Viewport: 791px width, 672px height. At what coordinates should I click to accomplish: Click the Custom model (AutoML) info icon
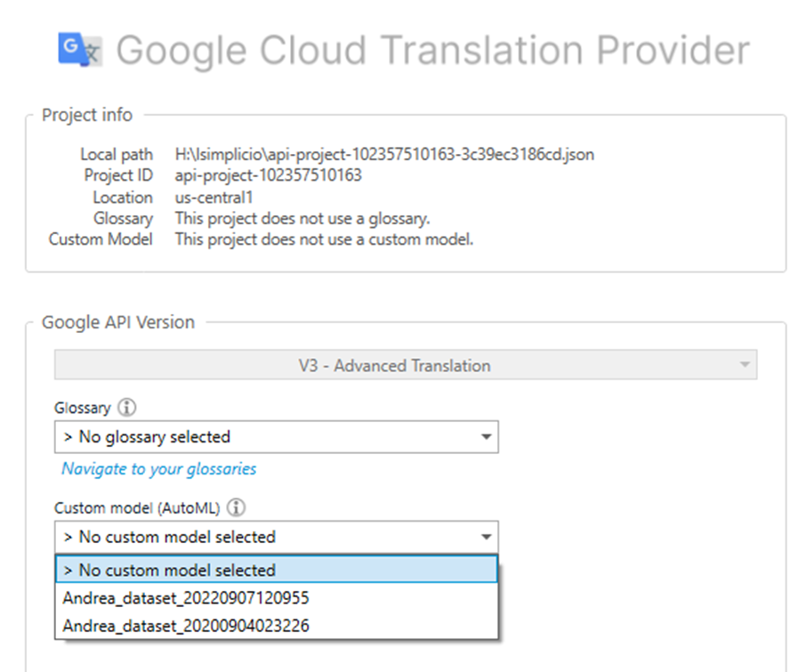click(x=236, y=507)
